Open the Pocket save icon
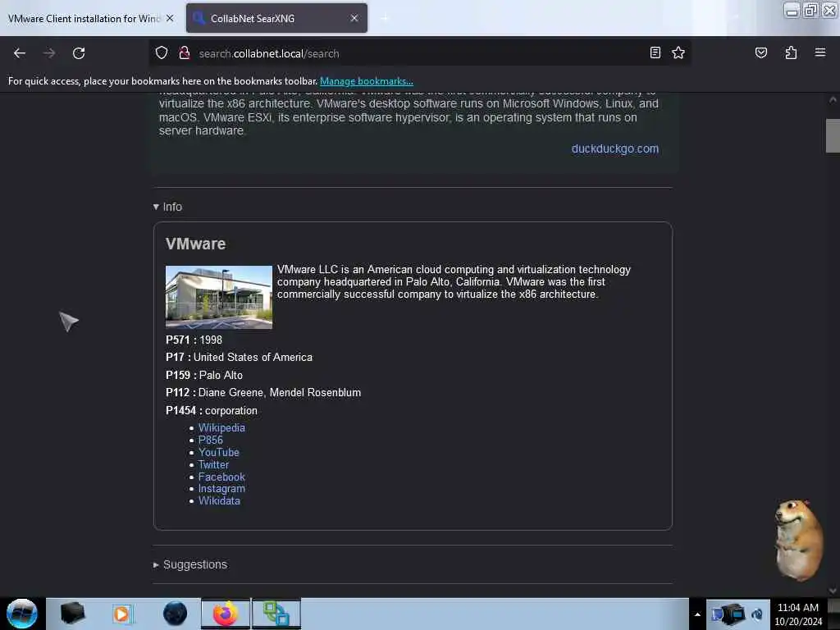This screenshot has width=840, height=630. (x=760, y=52)
